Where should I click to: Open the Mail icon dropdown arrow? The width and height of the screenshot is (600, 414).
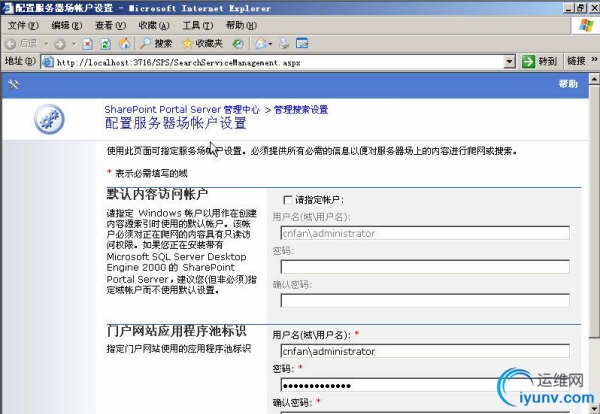[270, 44]
